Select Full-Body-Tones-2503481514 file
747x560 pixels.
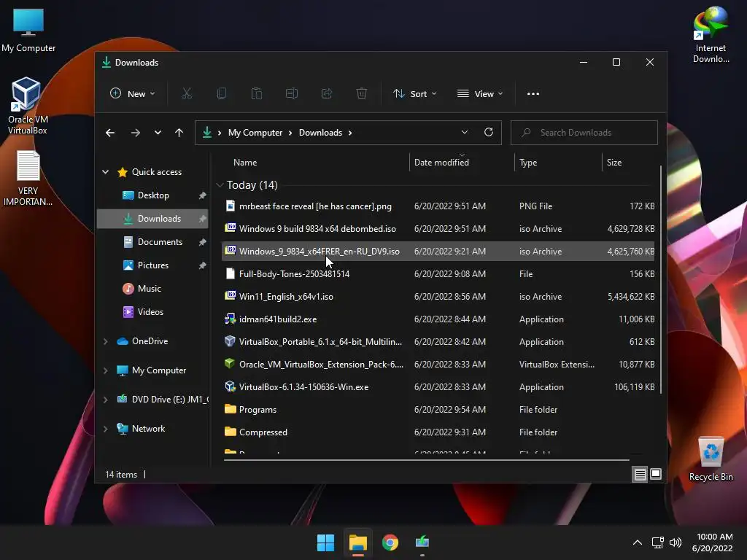point(438,274)
